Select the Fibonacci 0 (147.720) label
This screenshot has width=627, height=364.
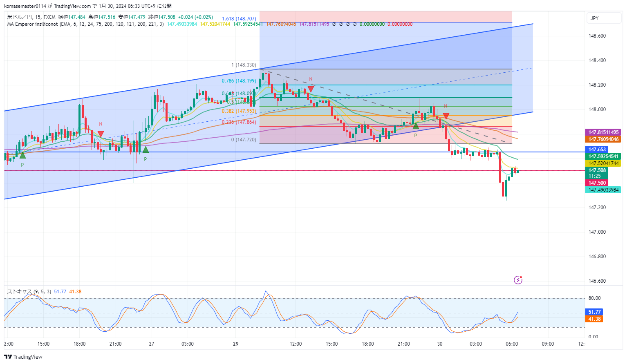pos(244,140)
